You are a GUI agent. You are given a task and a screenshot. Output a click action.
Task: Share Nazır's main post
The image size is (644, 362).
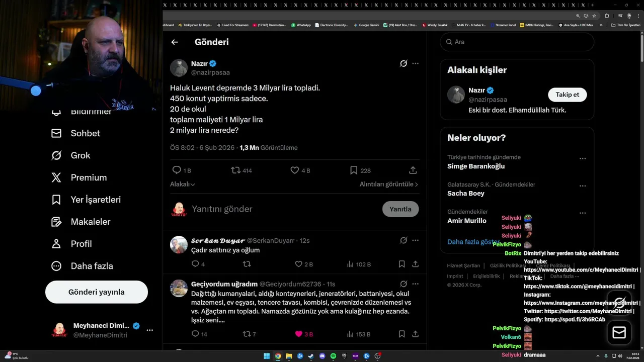click(x=413, y=170)
